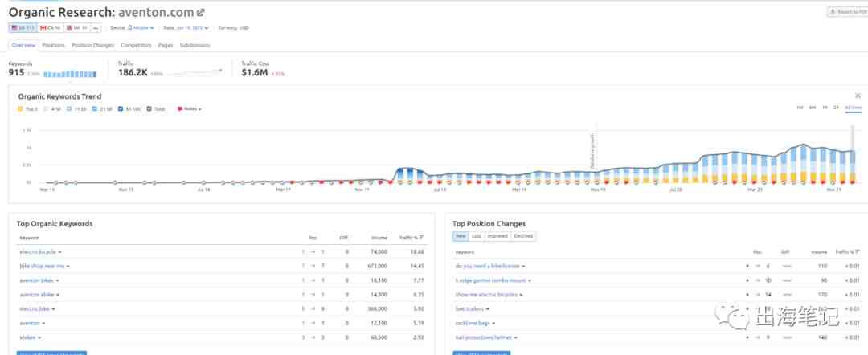Screen dimensions: 868x355
Task: Set chart range to 1Y
Action: (x=825, y=108)
